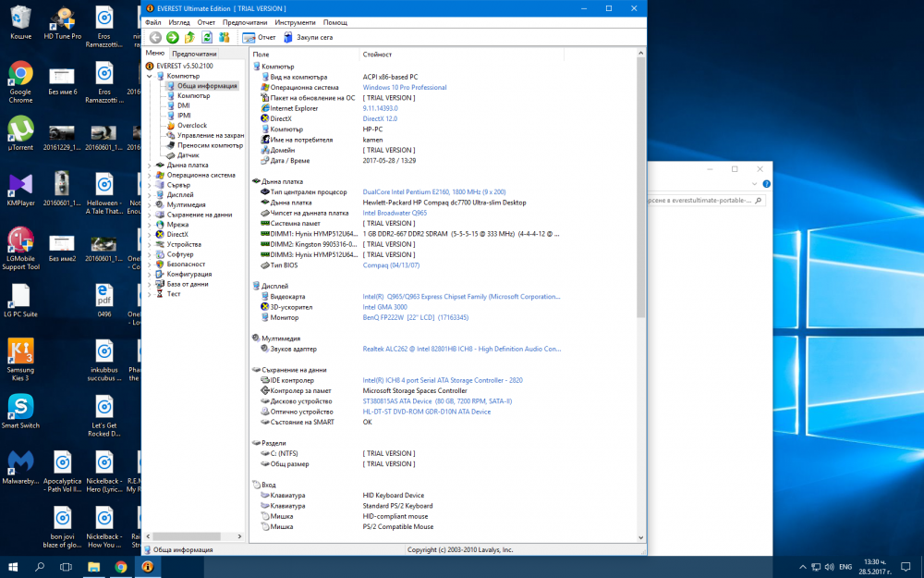Select the Датчик tree item

188,155
